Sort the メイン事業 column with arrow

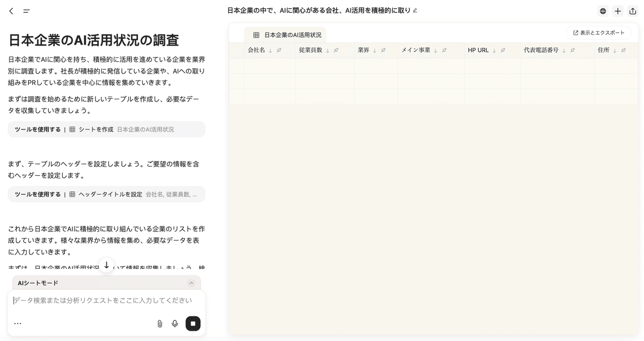(435, 50)
